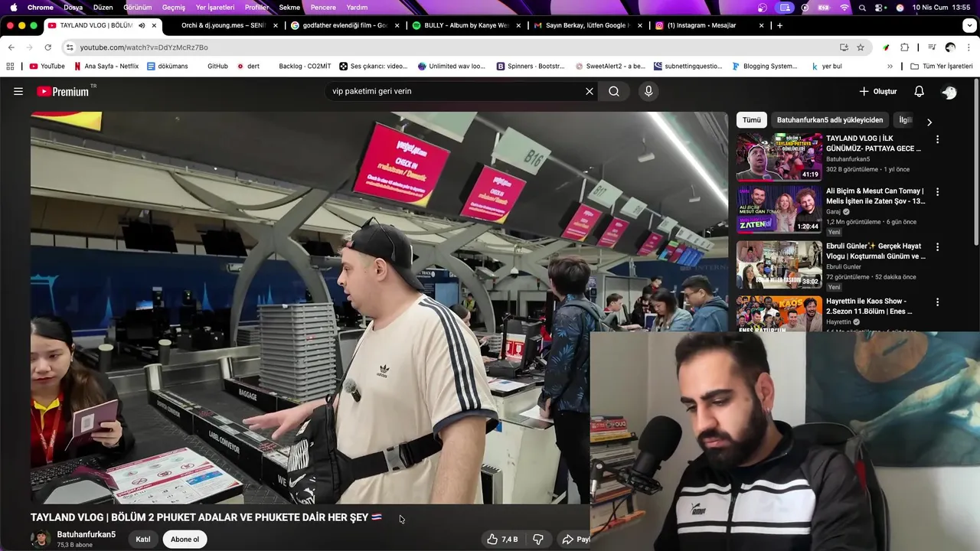Open the site info icon in address bar
Screen dimensions: 980x551
[x=70, y=47]
